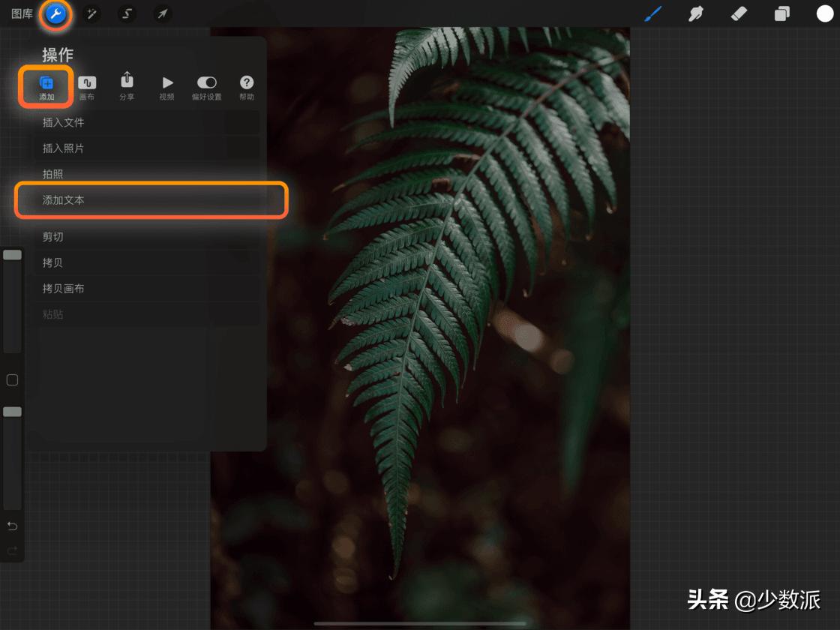Activate the Selection S-shaped tool
The image size is (840, 630).
[x=127, y=14]
